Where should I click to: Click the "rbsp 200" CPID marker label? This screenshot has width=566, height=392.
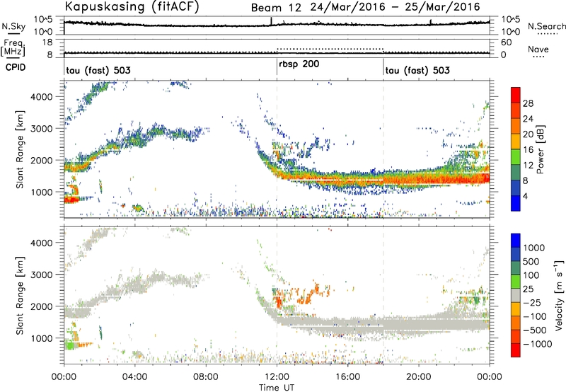pyautogui.click(x=299, y=64)
